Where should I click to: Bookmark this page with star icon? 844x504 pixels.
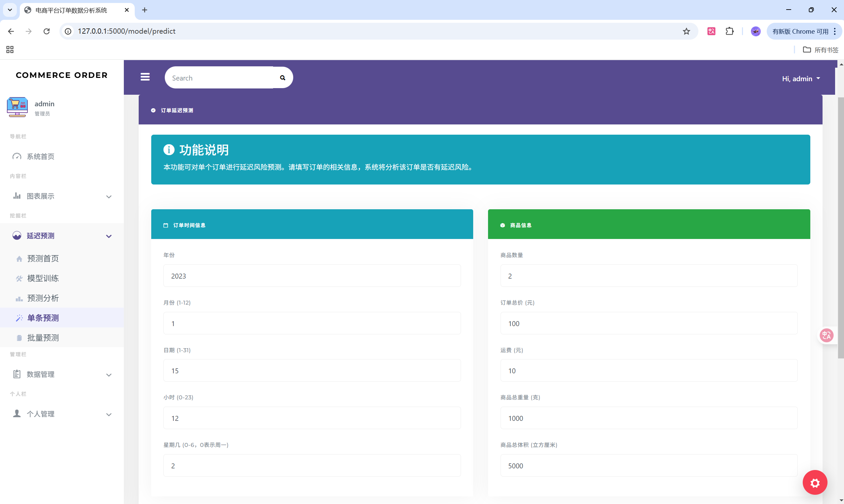(686, 31)
